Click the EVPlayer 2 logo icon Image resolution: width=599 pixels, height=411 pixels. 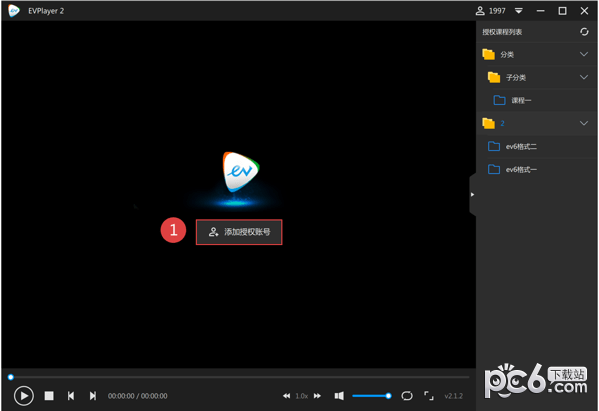pyautogui.click(x=14, y=11)
